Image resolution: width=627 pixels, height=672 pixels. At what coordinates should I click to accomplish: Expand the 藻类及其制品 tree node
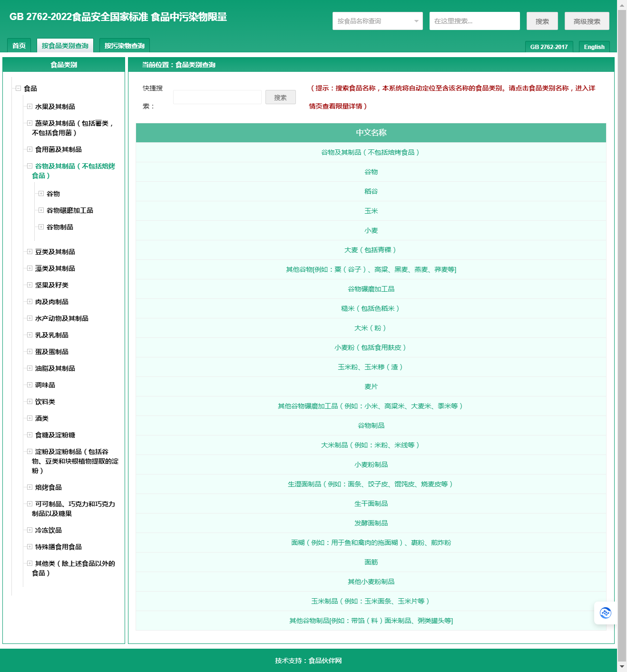30,268
